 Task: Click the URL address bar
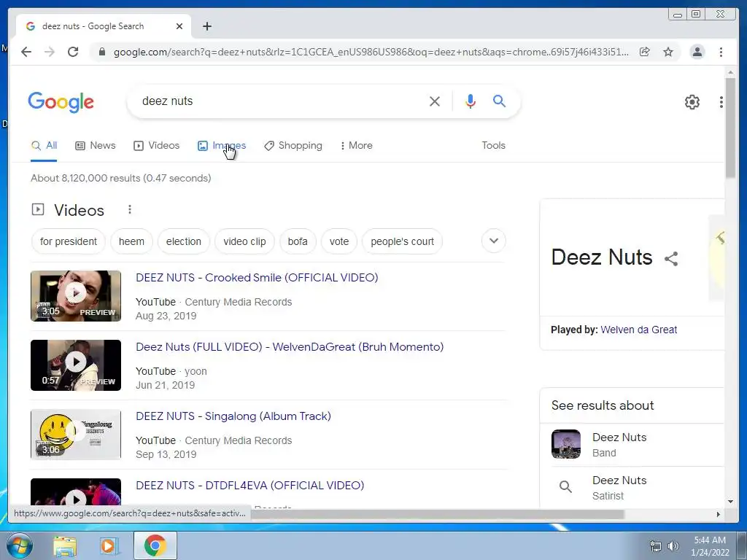(x=371, y=52)
